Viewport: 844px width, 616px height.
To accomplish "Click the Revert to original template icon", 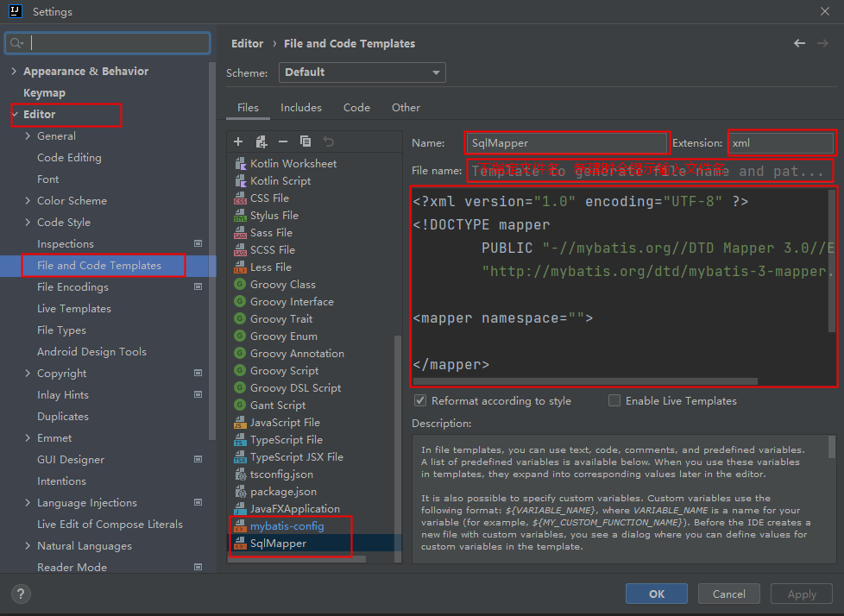I will (328, 141).
